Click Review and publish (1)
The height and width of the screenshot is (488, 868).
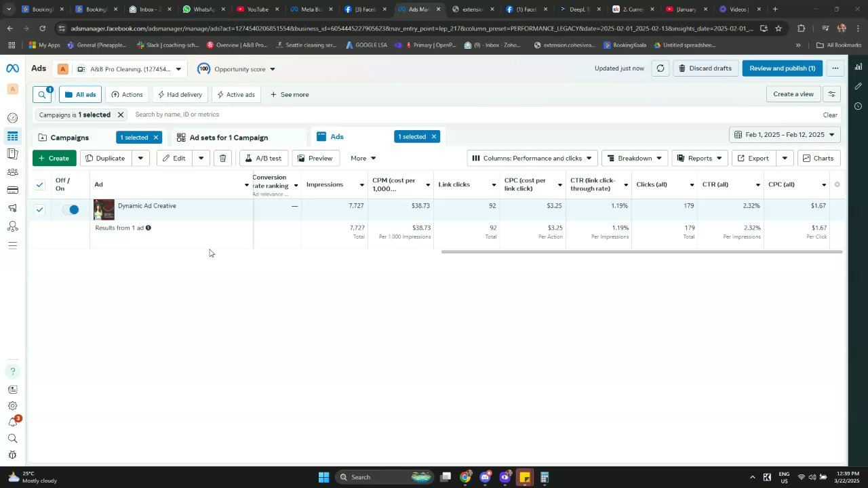tap(783, 68)
